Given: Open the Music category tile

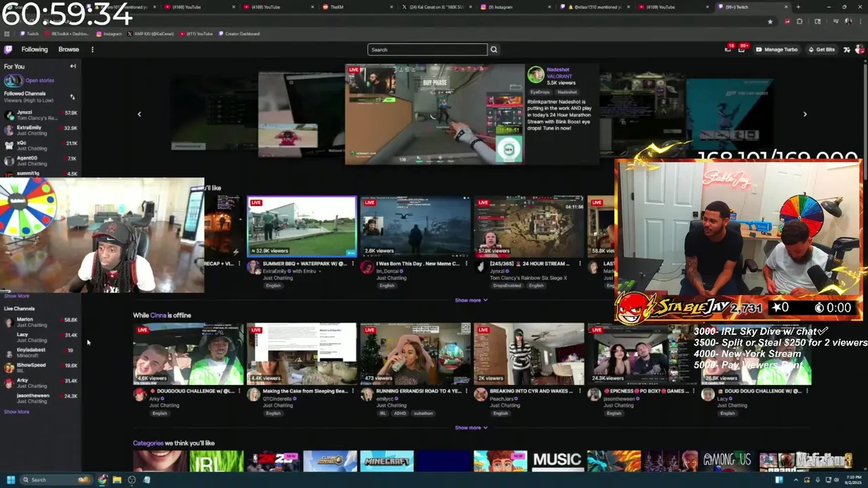Looking at the screenshot, I should (557, 461).
